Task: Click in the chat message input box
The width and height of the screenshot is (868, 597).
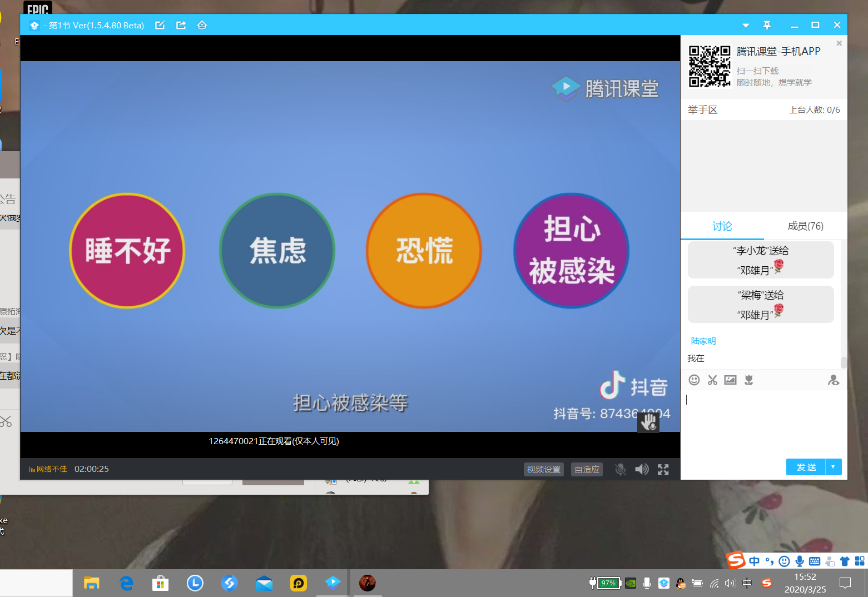Action: 762,422
